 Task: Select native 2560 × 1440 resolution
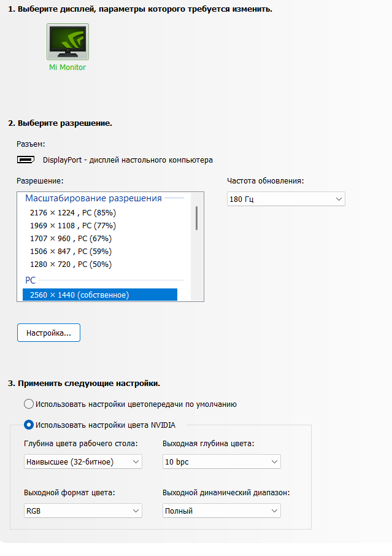click(79, 295)
